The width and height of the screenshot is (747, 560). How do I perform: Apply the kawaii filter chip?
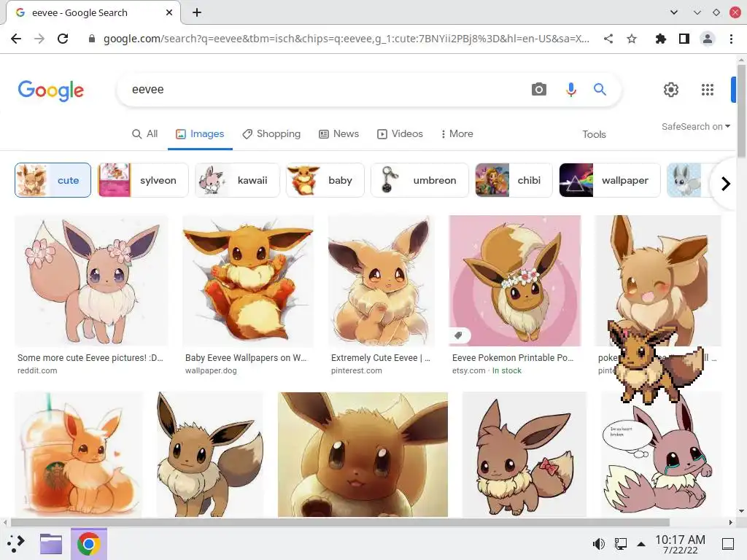click(x=237, y=180)
